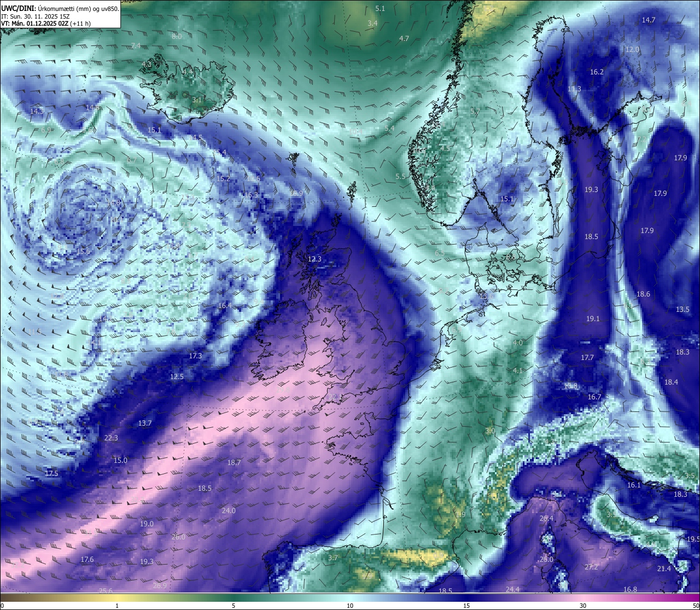Click the map value 17.7
The width and height of the screenshot is (700, 610).
[x=587, y=357]
